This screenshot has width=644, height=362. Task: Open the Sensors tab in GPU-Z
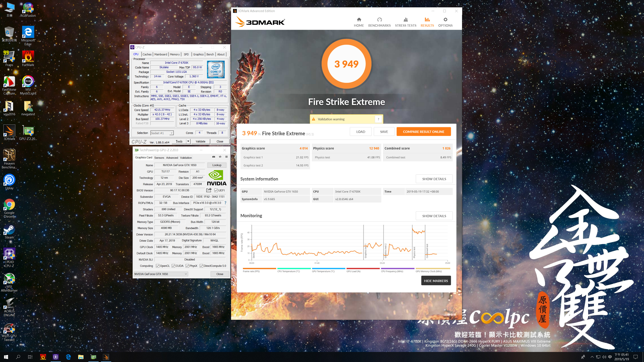(159, 158)
